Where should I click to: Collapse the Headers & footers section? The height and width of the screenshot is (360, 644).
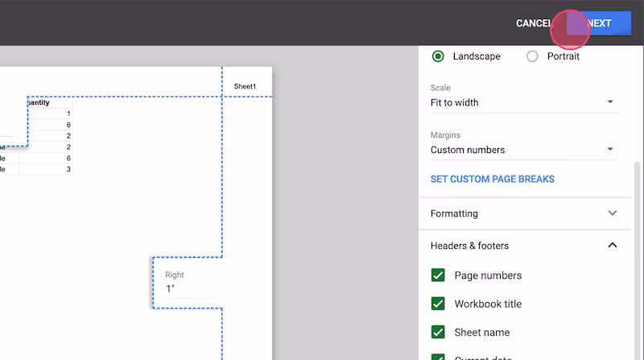point(524,246)
